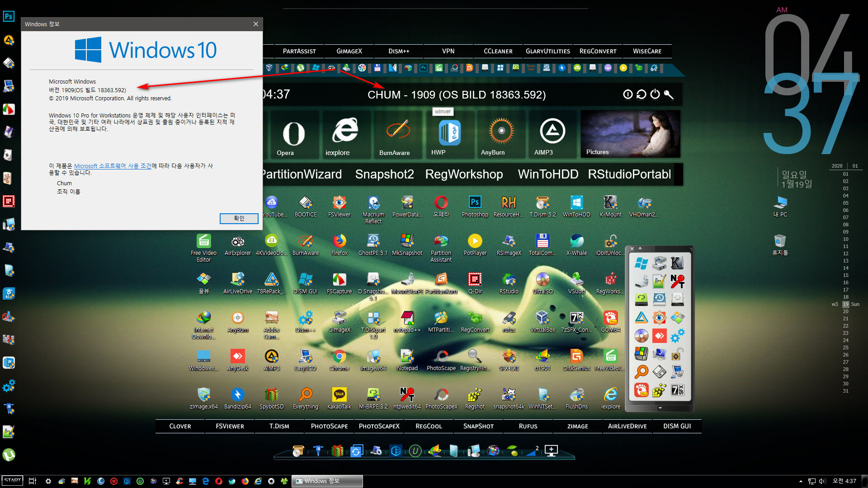Open the Windows 정보 taskbar button
Image resolution: width=868 pixels, height=488 pixels.
tap(327, 481)
